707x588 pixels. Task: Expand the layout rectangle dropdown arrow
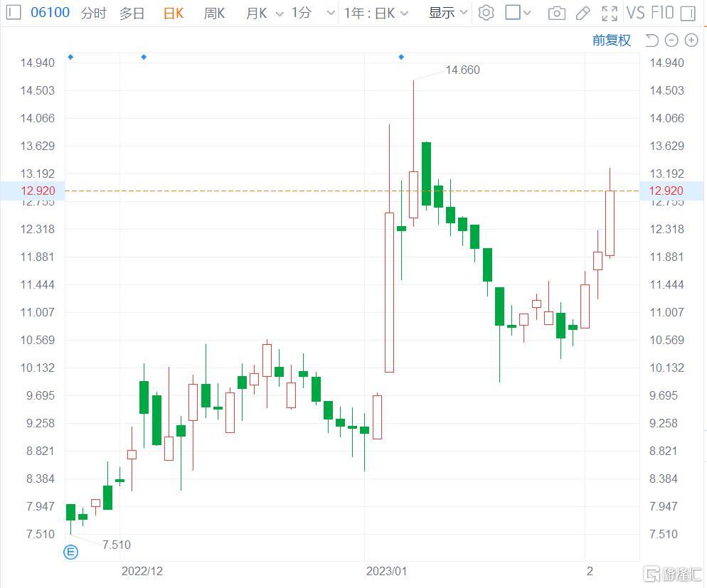coord(527,13)
